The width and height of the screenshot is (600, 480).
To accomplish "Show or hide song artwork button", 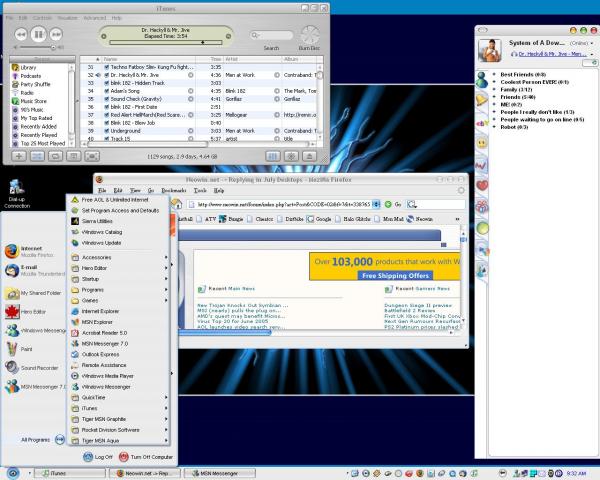I will pyautogui.click(x=74, y=156).
